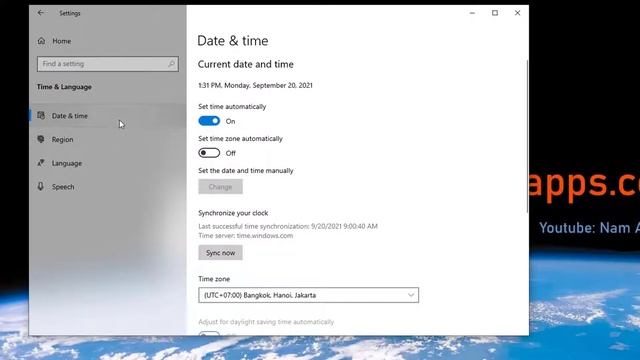Go back using the Settings back arrow

40,13
